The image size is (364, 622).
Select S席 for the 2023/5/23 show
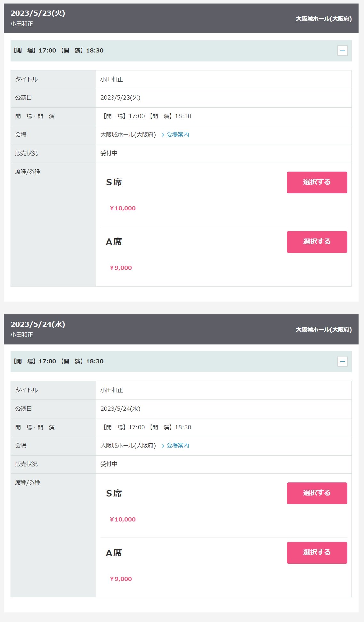click(317, 182)
